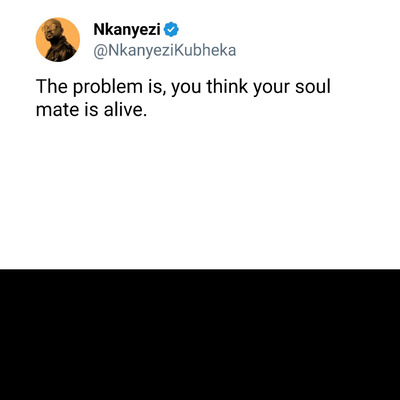Open the Nkanyezi display name
The height and width of the screenshot is (400, 400).
(x=127, y=30)
